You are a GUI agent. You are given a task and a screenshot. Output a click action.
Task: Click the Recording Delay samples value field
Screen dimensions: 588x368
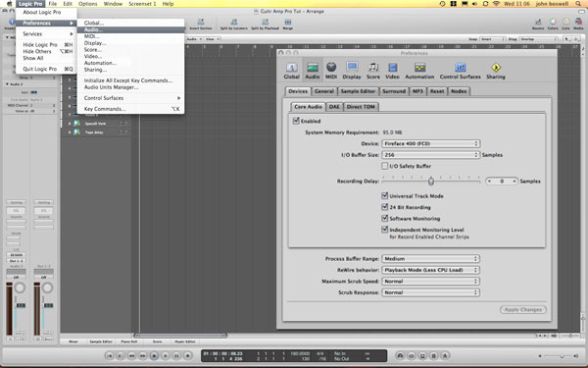pos(502,182)
